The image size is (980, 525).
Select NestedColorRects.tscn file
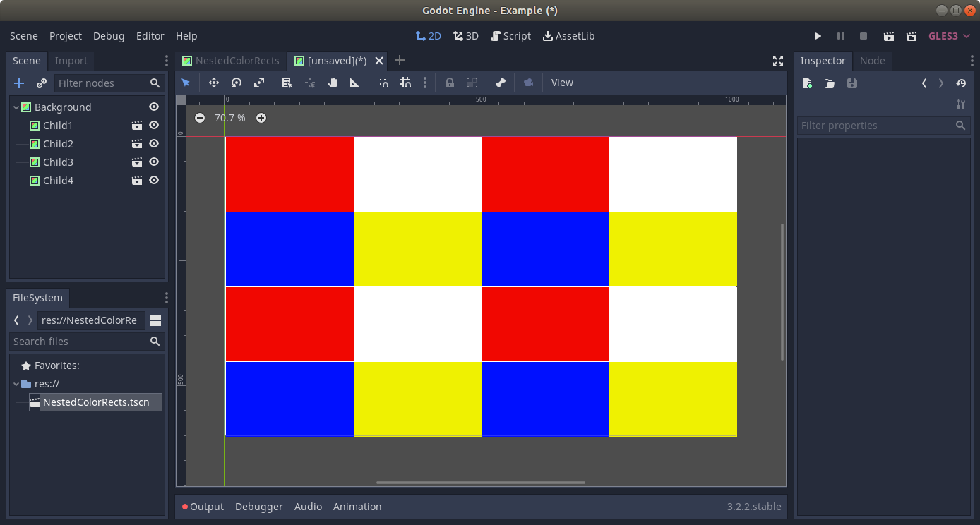[x=95, y=402]
